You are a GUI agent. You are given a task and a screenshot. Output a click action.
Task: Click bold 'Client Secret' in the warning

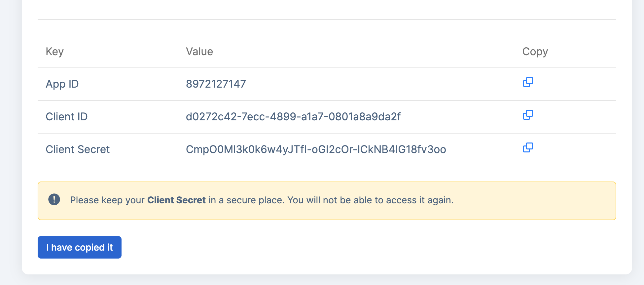tap(176, 200)
